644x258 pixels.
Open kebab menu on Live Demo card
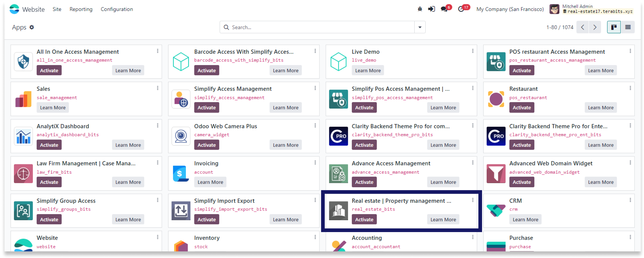point(473,51)
